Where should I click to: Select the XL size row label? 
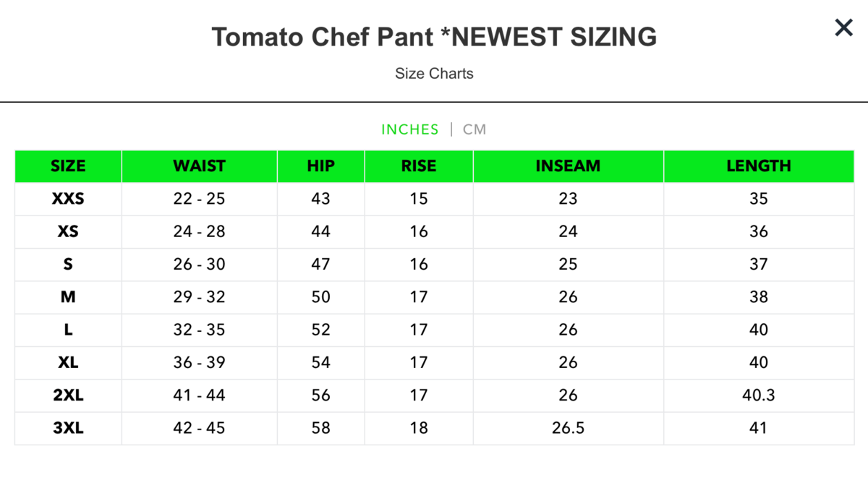68,362
